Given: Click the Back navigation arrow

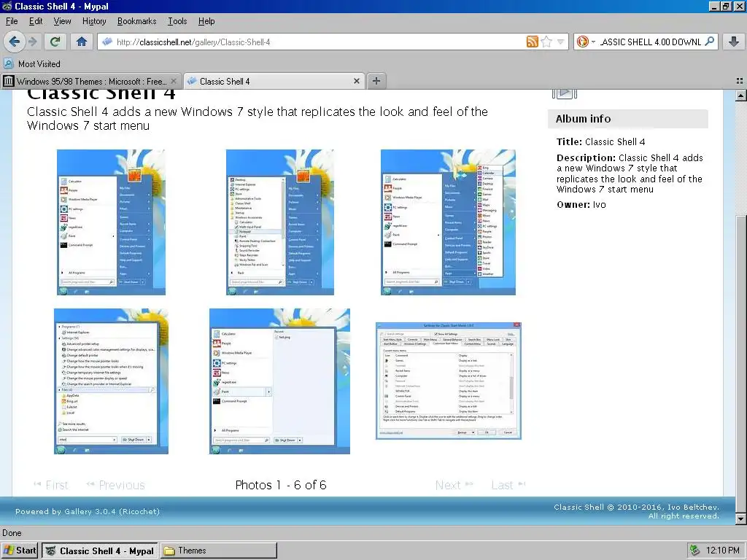Looking at the screenshot, I should pos(15,42).
